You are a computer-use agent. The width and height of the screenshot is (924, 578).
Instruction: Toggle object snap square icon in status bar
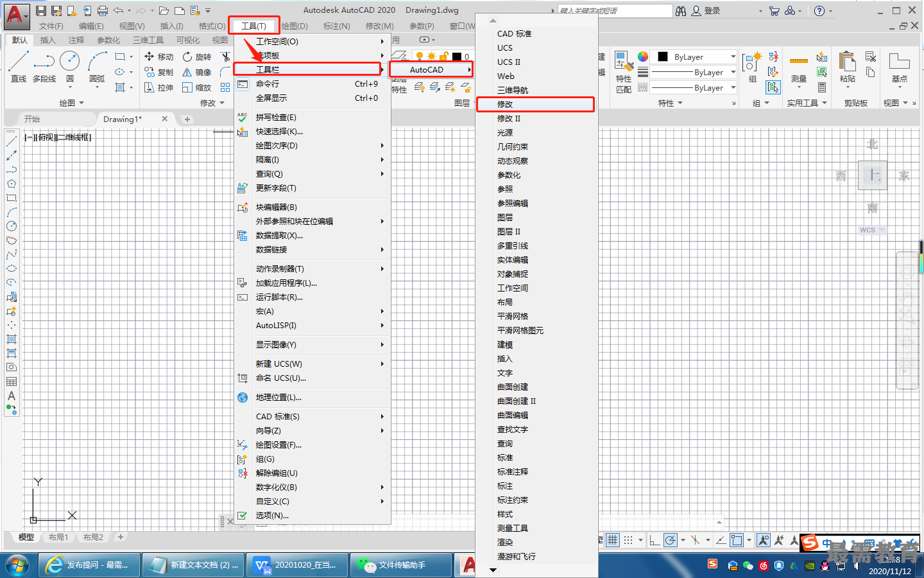[737, 540]
